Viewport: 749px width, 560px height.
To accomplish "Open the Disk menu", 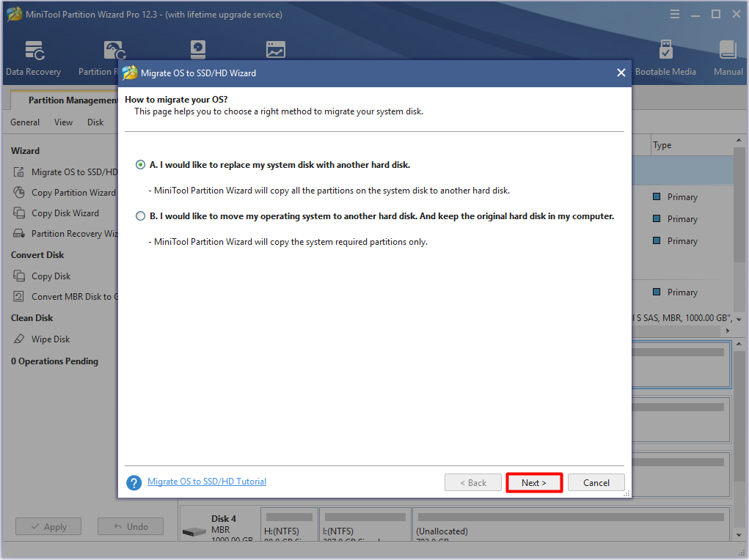I will coord(95,122).
